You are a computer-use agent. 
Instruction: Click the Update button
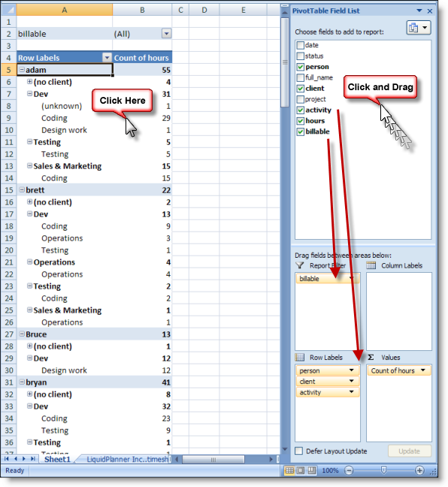point(409,451)
